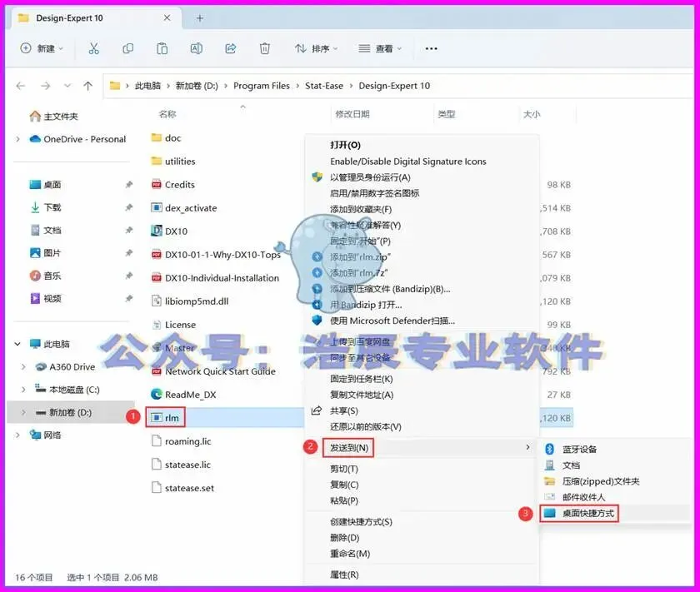700x592 pixels.
Task: Select the DX10 application icon
Action: [157, 231]
